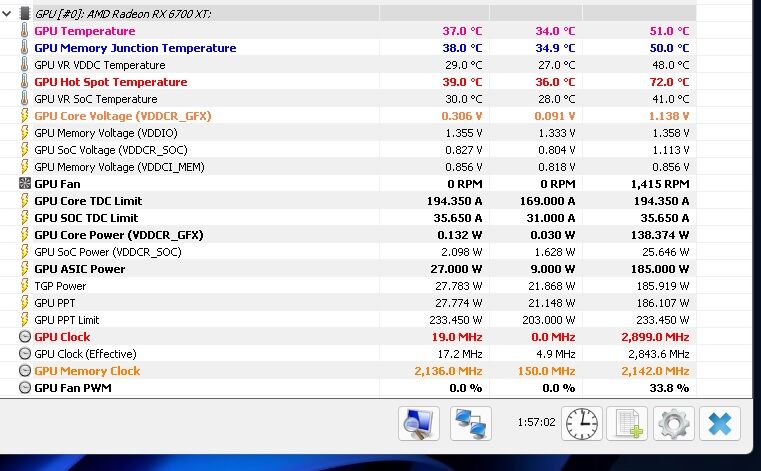761x471 pixels.
Task: Click the 17.2 MHz effective clock value
Action: pos(460,353)
